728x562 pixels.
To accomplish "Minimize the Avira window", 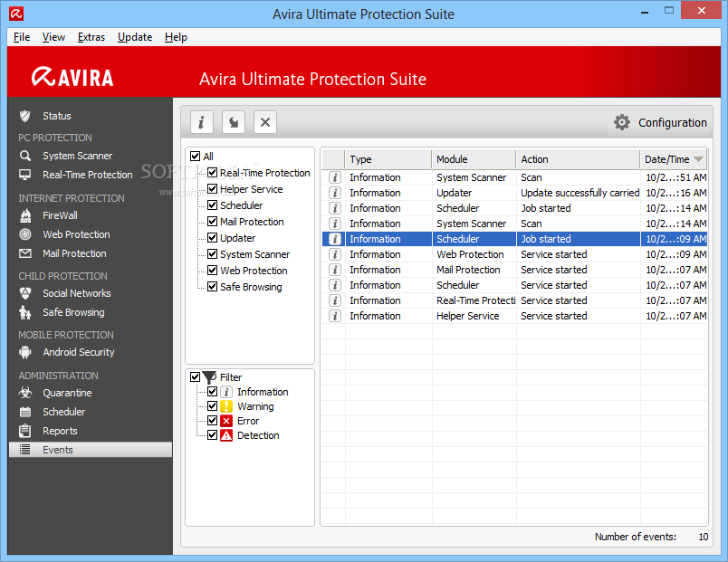I will (645, 12).
